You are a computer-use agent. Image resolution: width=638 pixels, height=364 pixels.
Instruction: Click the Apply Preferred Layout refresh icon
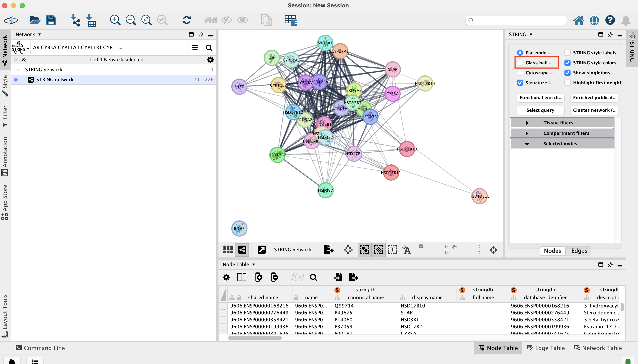(186, 20)
